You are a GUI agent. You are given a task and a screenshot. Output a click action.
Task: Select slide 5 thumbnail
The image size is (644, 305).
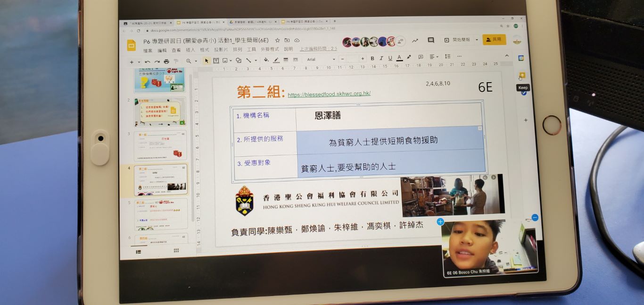coord(160,213)
